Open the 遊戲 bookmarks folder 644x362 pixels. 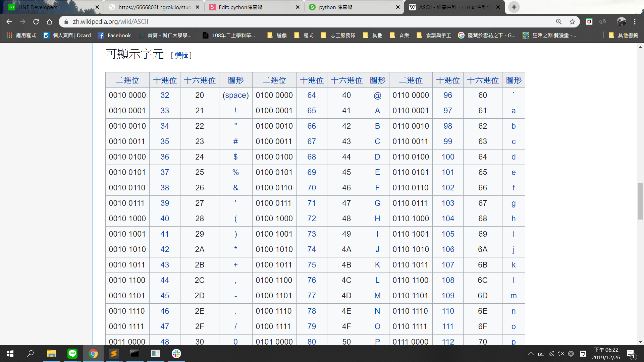(277, 36)
